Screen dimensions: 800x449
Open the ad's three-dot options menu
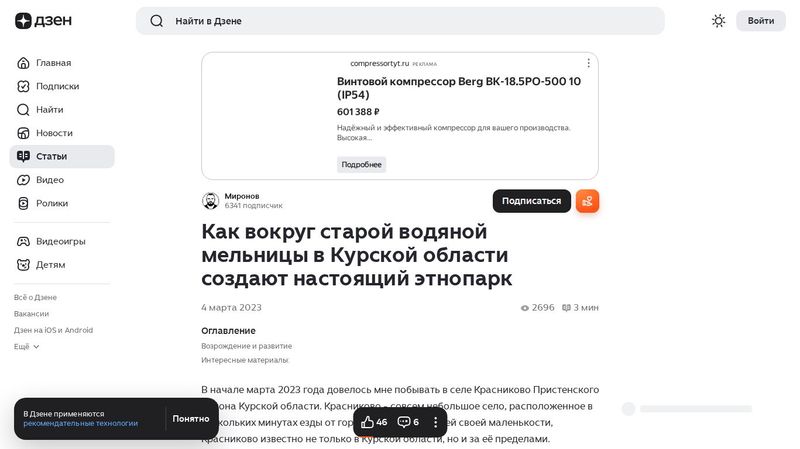point(588,63)
